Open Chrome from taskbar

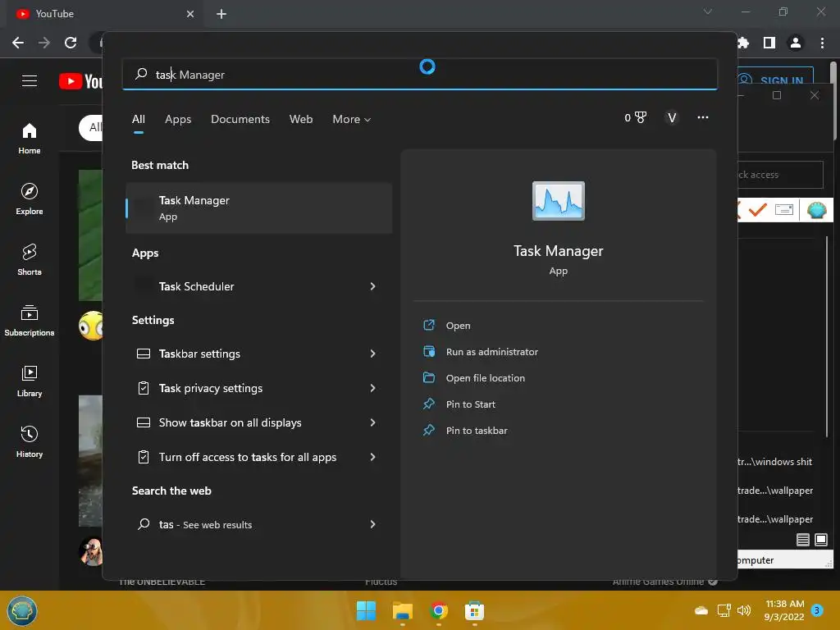click(x=438, y=610)
